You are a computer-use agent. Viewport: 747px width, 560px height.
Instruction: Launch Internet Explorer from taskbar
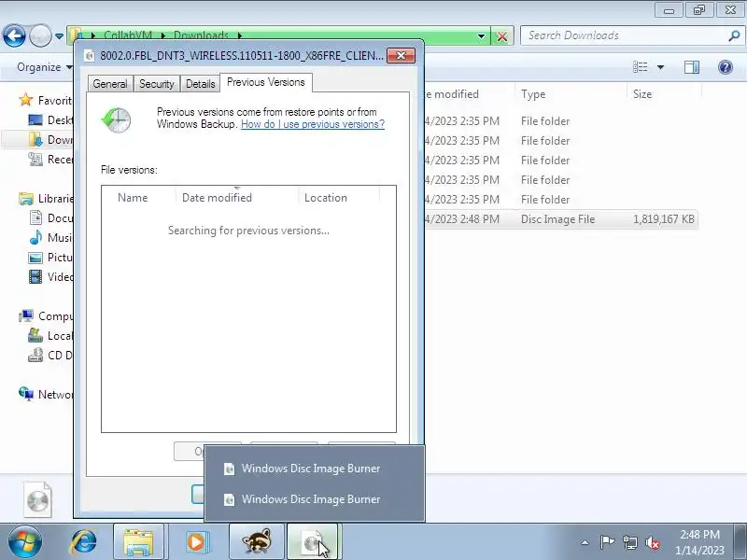[83, 542]
